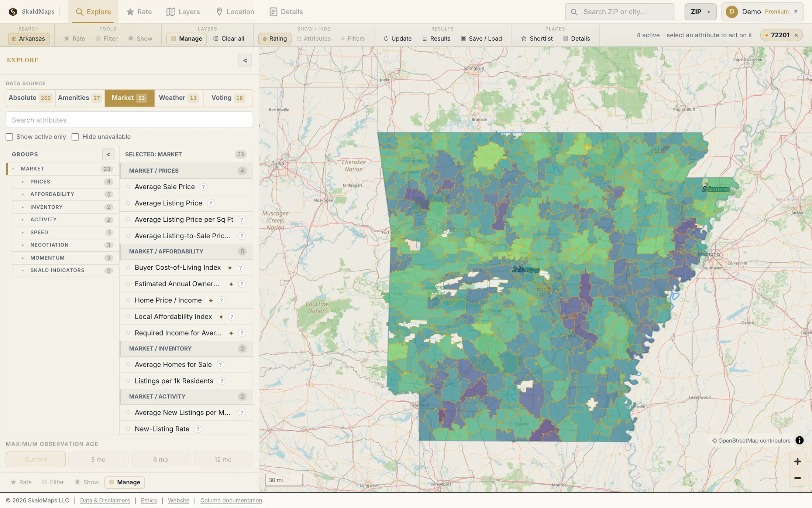Enable the Hide unavailable checkbox
This screenshot has height=508, width=812.
click(75, 137)
